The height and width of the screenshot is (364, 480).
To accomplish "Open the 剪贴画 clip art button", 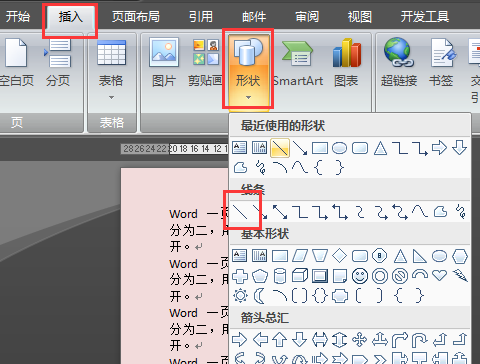I will (x=205, y=63).
